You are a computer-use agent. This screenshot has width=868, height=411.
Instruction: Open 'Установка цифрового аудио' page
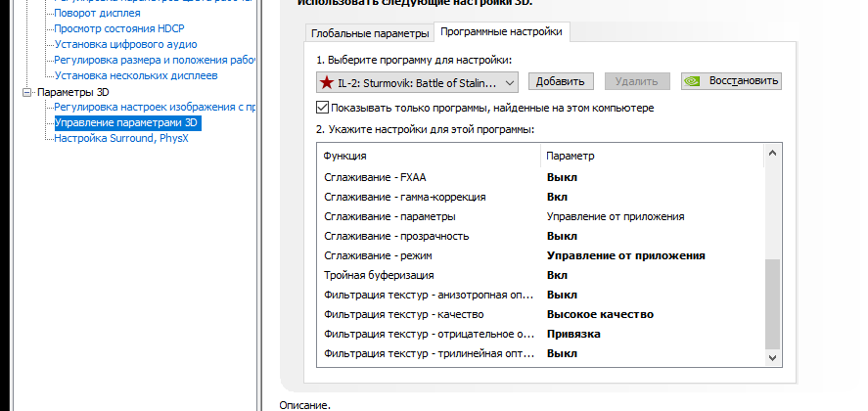[x=125, y=44]
